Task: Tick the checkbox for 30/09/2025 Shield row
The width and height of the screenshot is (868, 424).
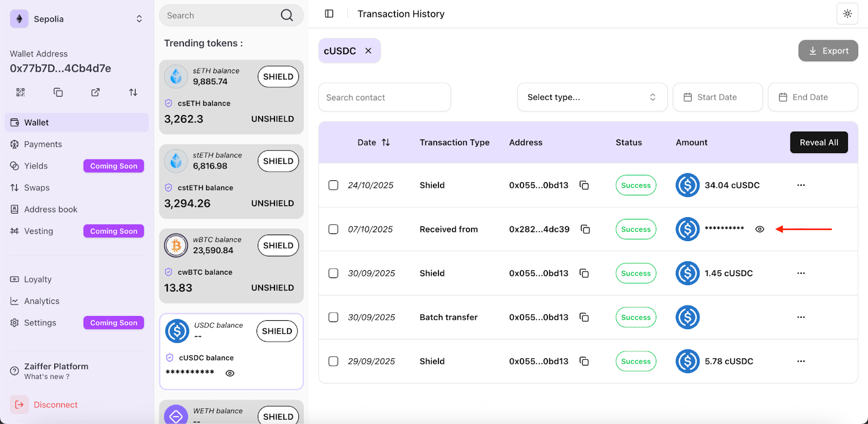Action: point(334,273)
